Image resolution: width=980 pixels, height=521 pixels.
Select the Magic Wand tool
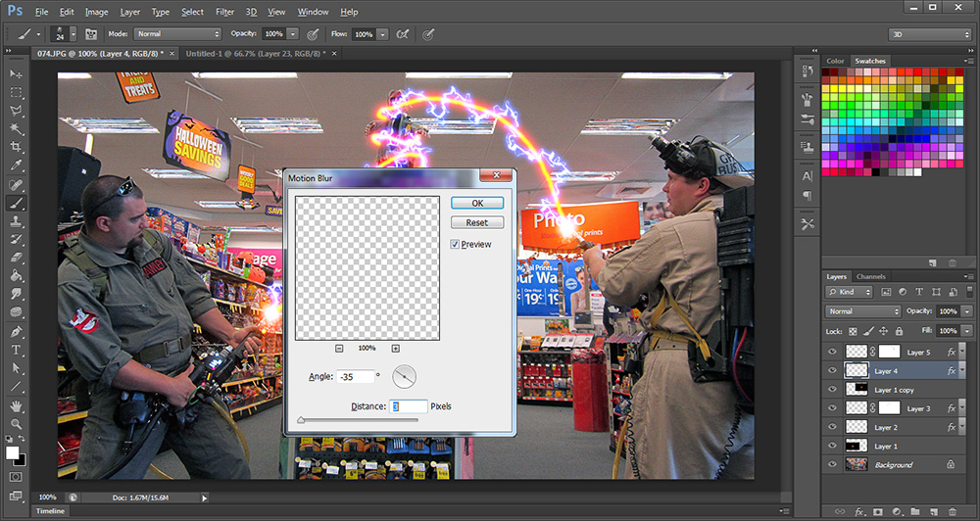17,128
